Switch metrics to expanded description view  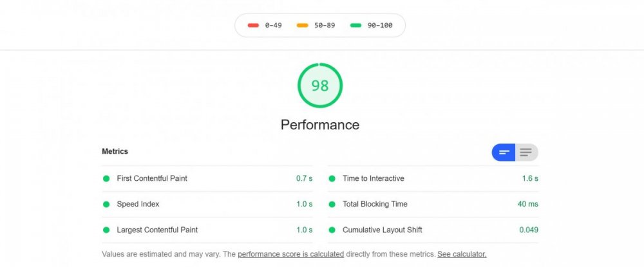(526, 152)
